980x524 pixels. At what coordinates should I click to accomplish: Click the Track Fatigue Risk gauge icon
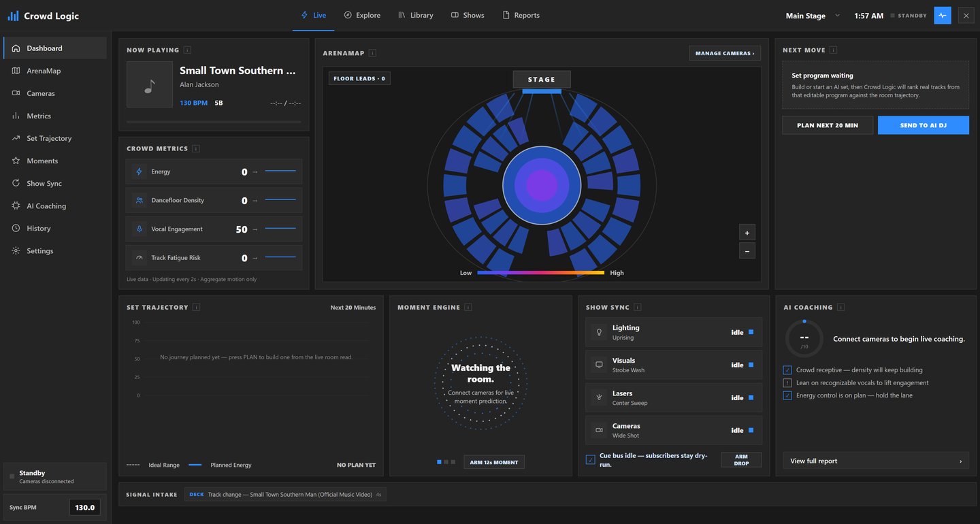tap(140, 258)
